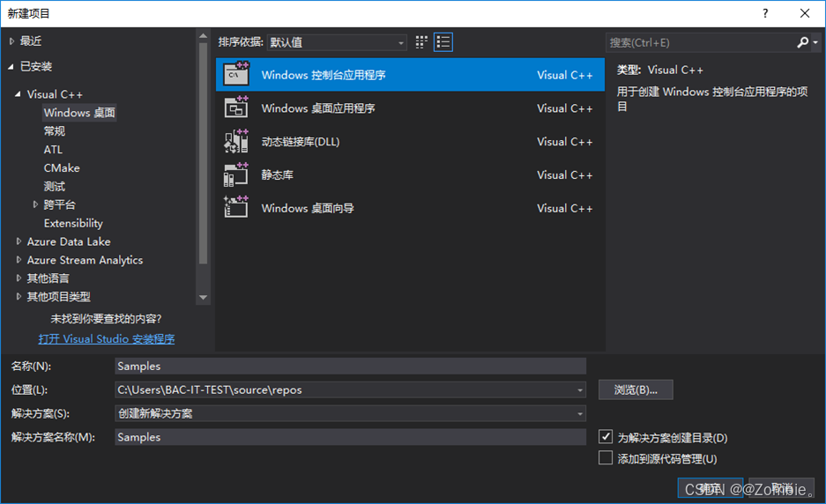The image size is (826, 504).
Task: Close the 新建项目 dialog
Action: coord(804,13)
